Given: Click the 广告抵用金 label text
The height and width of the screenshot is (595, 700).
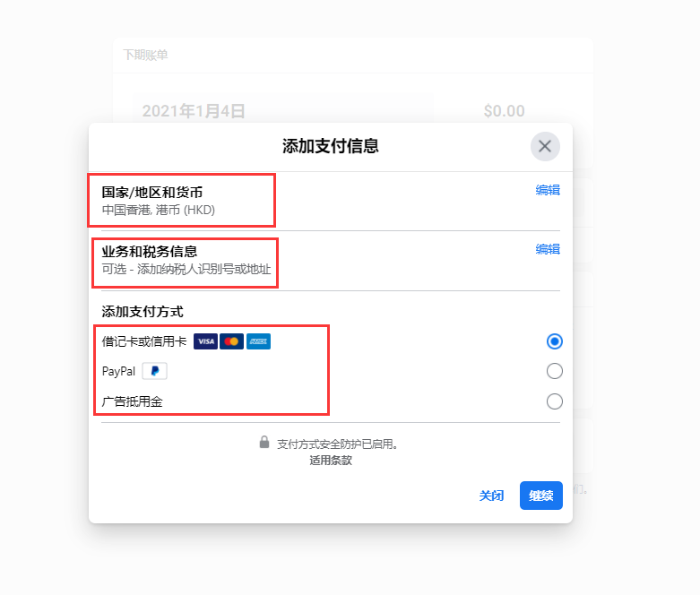Looking at the screenshot, I should click(132, 401).
